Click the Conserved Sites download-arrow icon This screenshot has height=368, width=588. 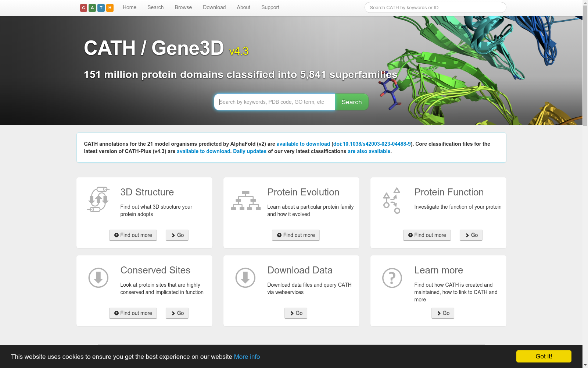98,277
